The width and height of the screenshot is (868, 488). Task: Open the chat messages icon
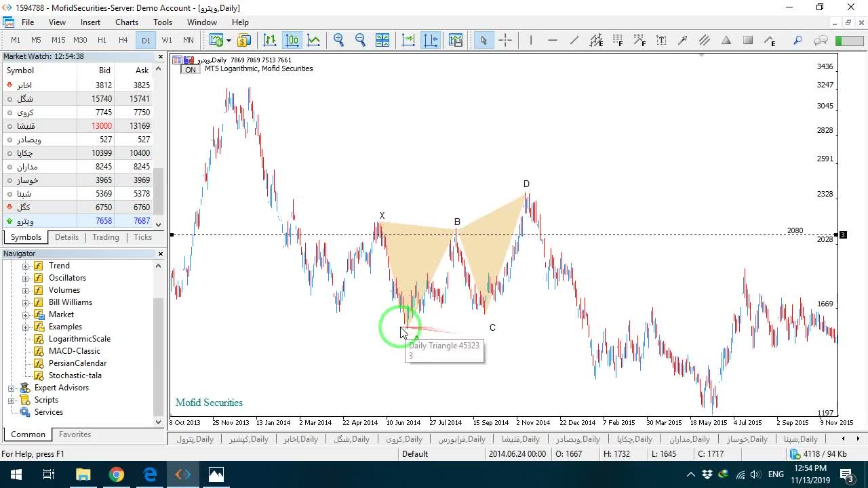[x=821, y=40]
